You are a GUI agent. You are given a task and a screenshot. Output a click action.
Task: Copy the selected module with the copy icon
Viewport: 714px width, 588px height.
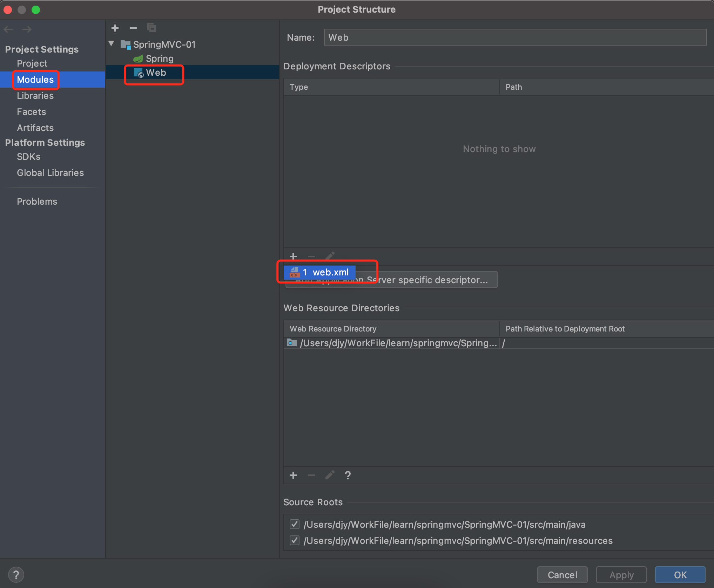pyautogui.click(x=151, y=28)
